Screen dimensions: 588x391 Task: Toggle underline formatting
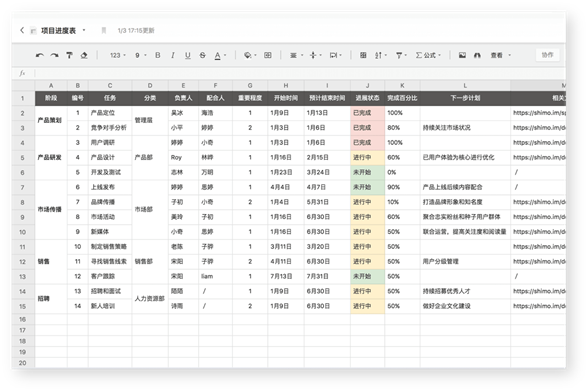pos(188,55)
